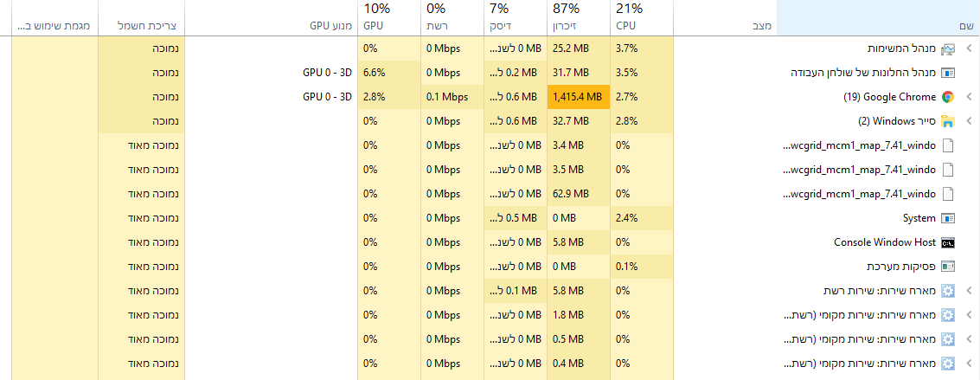Screen dimensions: 980x380
Task: Click the power usage (צריכת חשמל) column header
Action: pyautogui.click(x=141, y=26)
